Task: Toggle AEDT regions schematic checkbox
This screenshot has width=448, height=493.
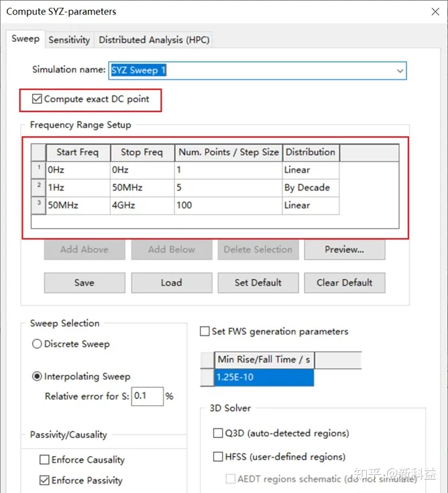Action: point(231,479)
